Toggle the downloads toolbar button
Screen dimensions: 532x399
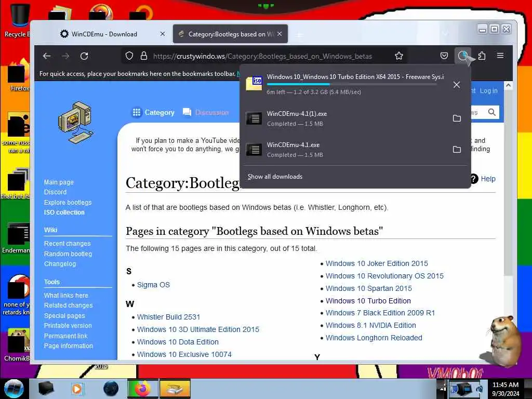[463, 56]
